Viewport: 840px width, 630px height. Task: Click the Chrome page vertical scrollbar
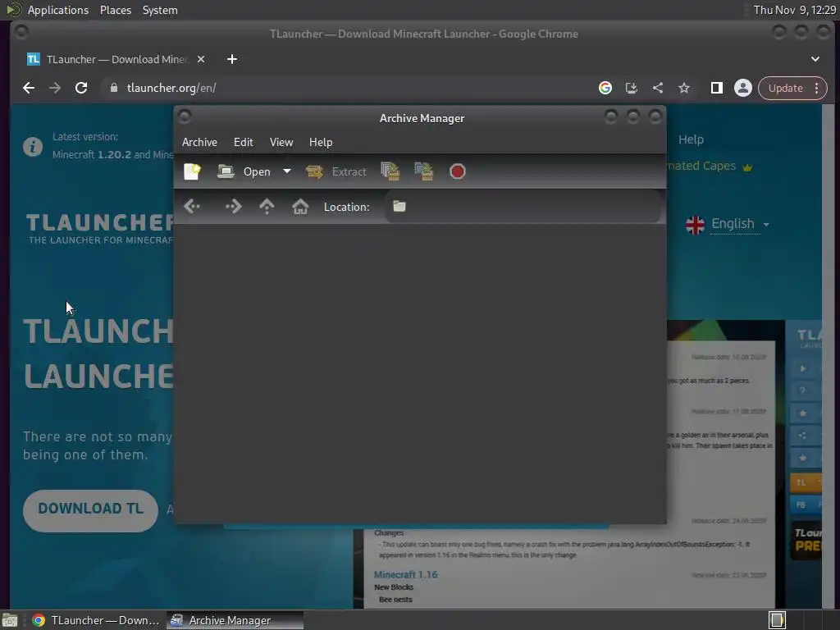coord(829,356)
